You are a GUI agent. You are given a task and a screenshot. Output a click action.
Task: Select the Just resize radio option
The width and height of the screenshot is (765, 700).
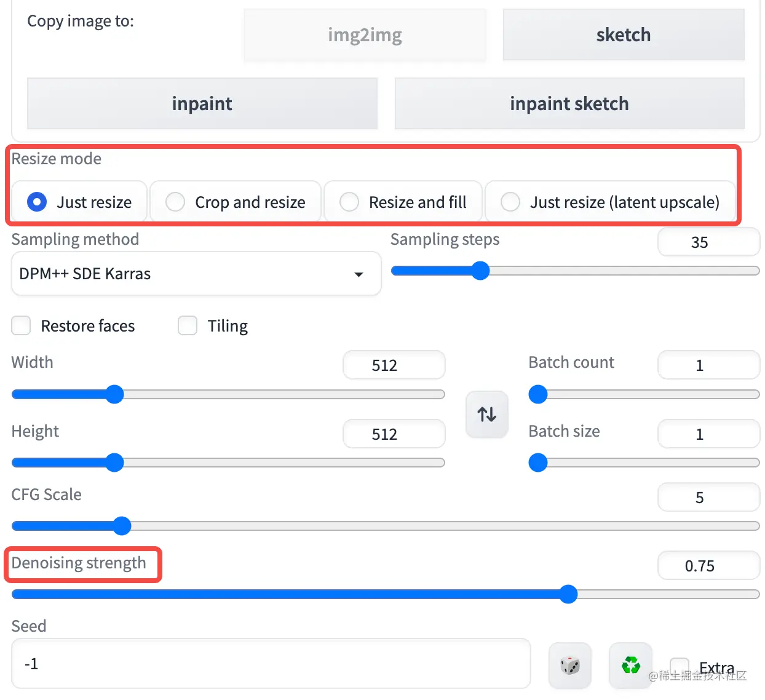pyautogui.click(x=37, y=202)
